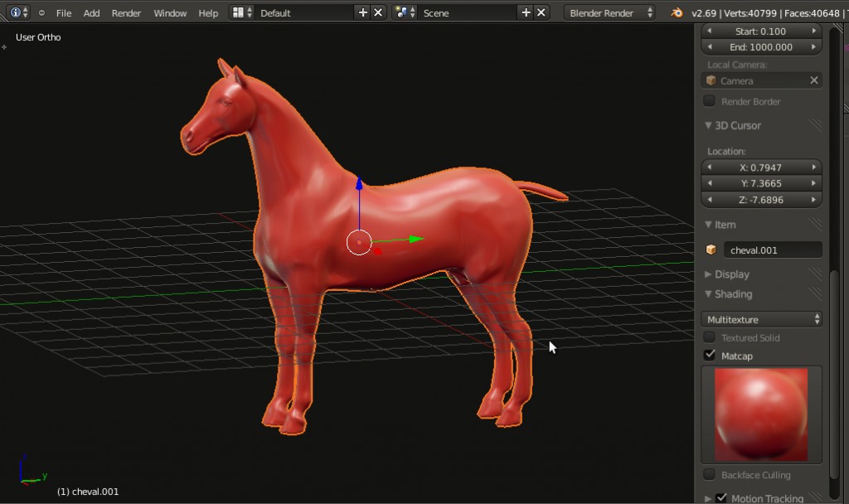This screenshot has height=504, width=849.
Task: Enable the Render Border checkbox
Action: coord(710,101)
